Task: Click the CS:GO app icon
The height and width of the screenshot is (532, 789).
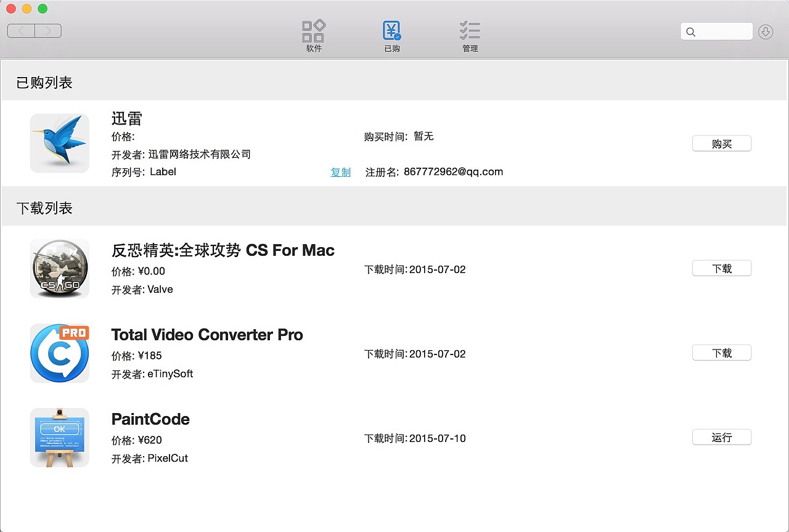Action: pyautogui.click(x=60, y=268)
